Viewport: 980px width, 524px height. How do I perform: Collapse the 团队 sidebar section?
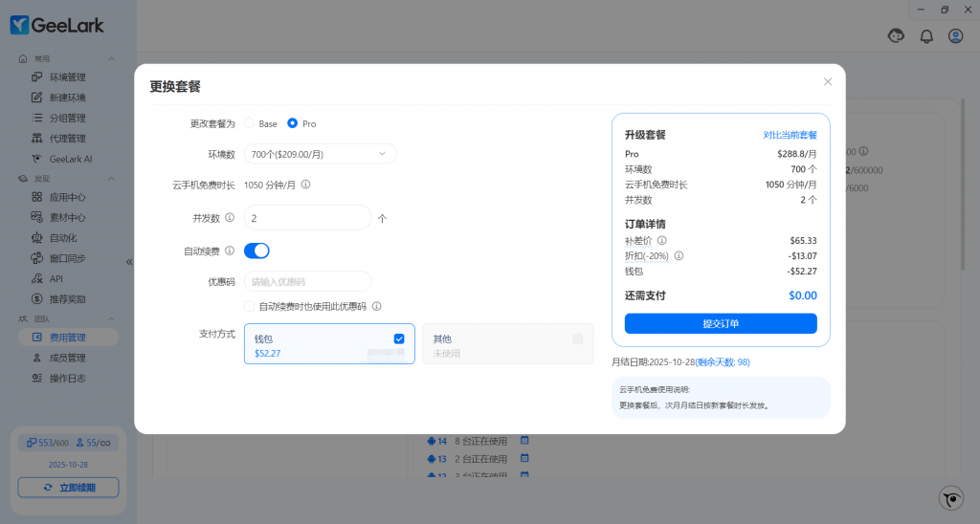(x=111, y=318)
